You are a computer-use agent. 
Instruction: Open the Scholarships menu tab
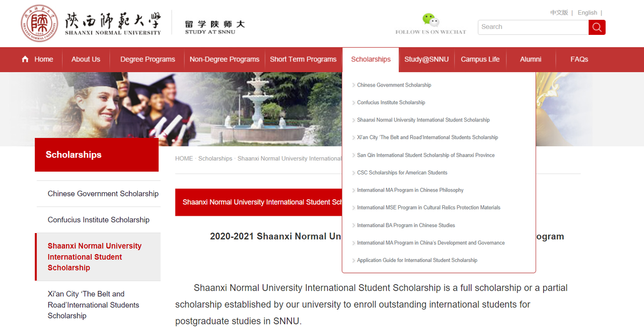click(x=371, y=59)
